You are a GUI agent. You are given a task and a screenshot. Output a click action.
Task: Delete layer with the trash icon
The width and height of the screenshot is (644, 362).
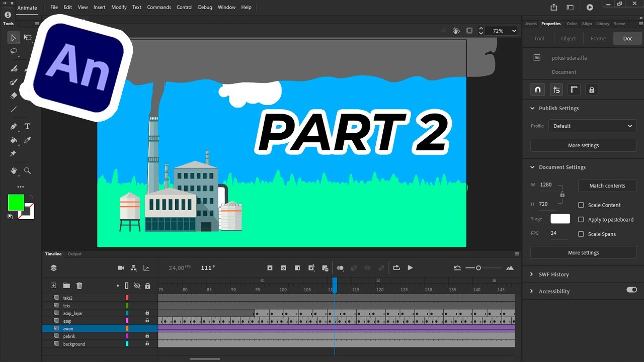click(x=79, y=286)
